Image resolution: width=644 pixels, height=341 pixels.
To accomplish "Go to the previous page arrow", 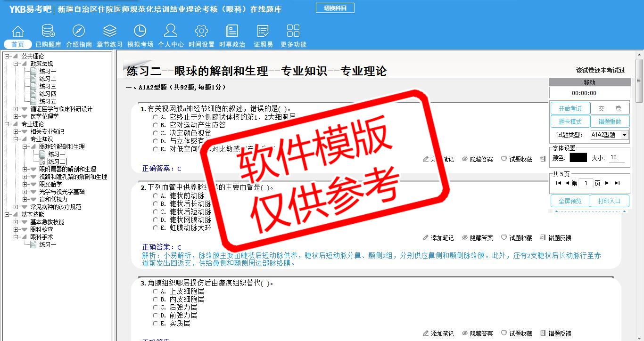I will (567, 183).
